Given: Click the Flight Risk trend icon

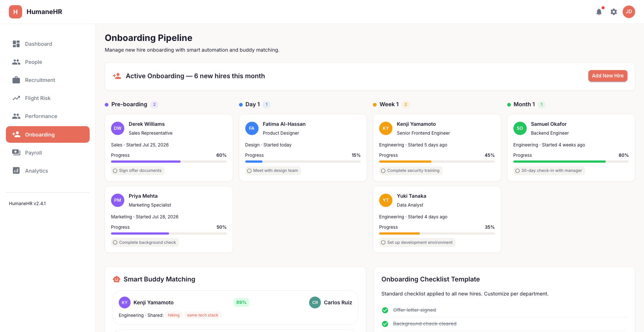Looking at the screenshot, I should tap(16, 98).
